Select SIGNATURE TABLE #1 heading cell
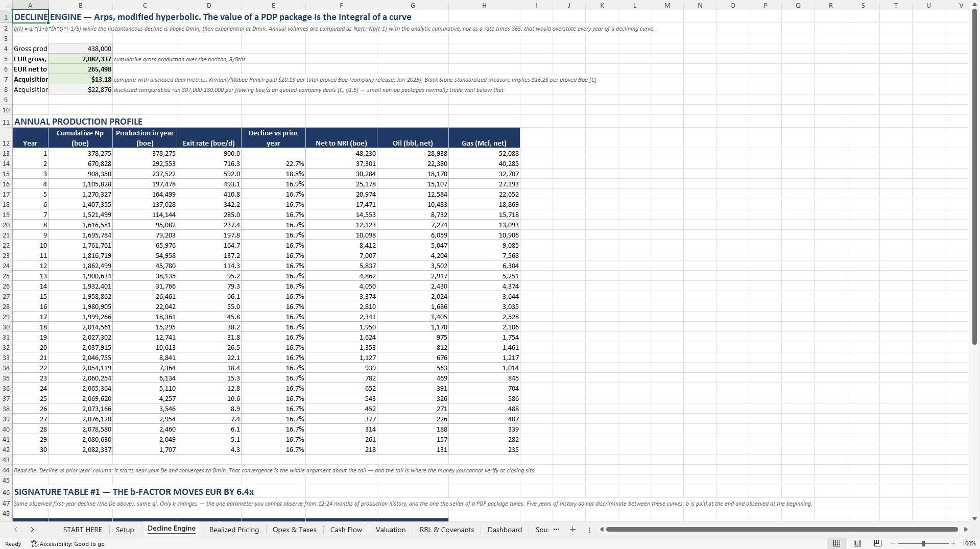Viewport: 980px width, 549px height. pos(134,492)
